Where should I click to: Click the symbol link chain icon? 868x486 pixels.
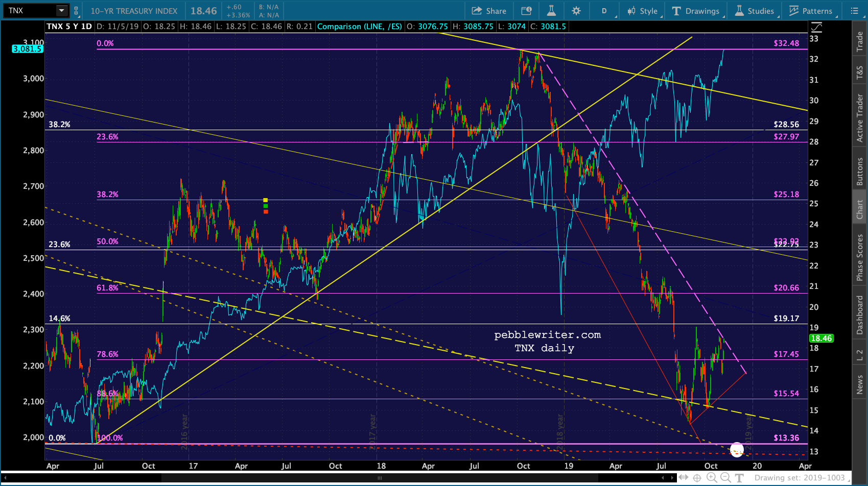tap(76, 11)
